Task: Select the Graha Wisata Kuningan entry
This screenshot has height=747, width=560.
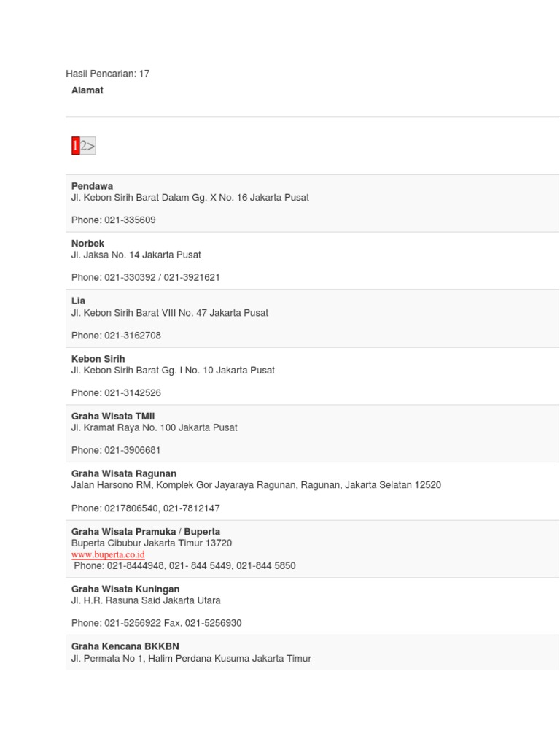Action: [x=125, y=589]
